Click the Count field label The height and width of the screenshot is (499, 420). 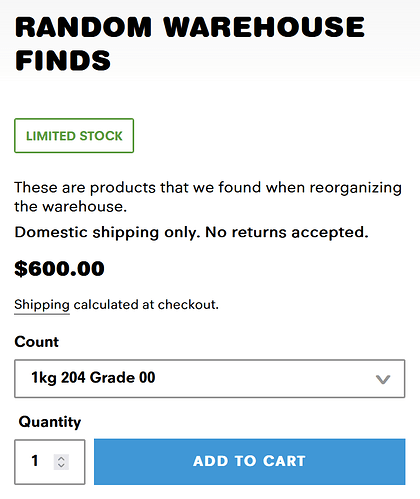37,342
